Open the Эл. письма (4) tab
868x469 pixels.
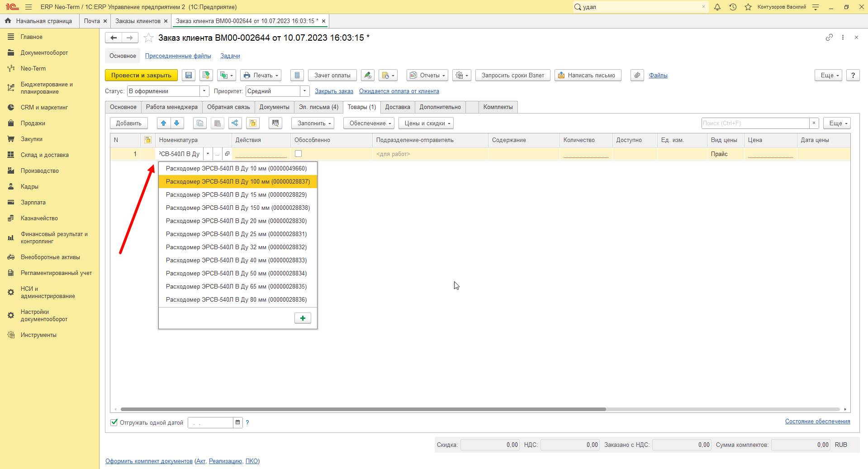click(x=318, y=107)
